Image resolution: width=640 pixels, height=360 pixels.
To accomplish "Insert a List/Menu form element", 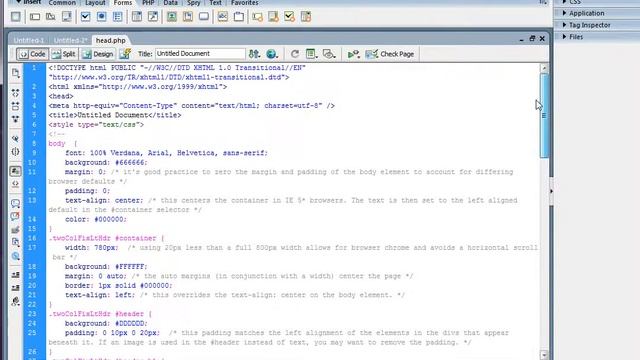I will tap(137, 17).
